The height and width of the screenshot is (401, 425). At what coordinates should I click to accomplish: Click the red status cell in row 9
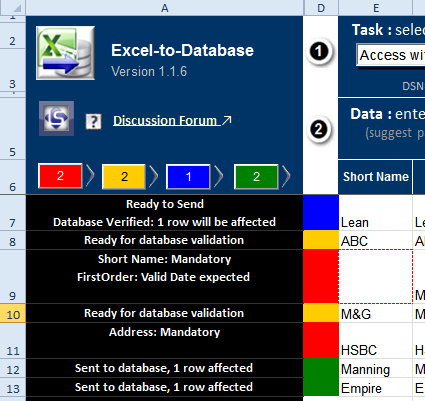click(321, 277)
